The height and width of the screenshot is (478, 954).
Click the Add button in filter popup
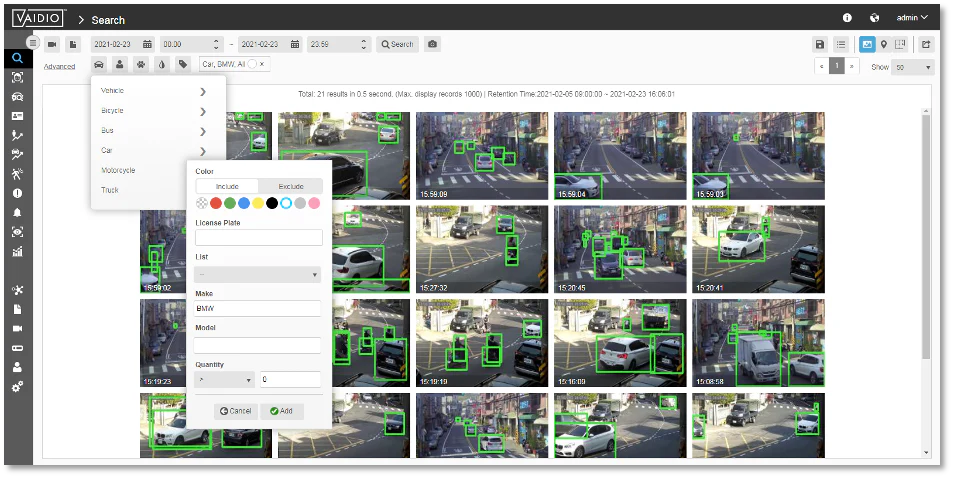pos(281,411)
